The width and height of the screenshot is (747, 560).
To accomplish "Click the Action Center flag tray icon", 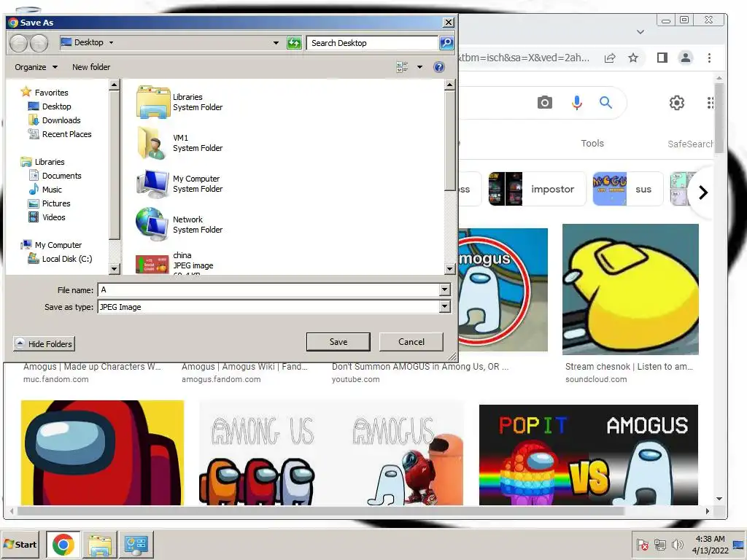I will (x=642, y=544).
